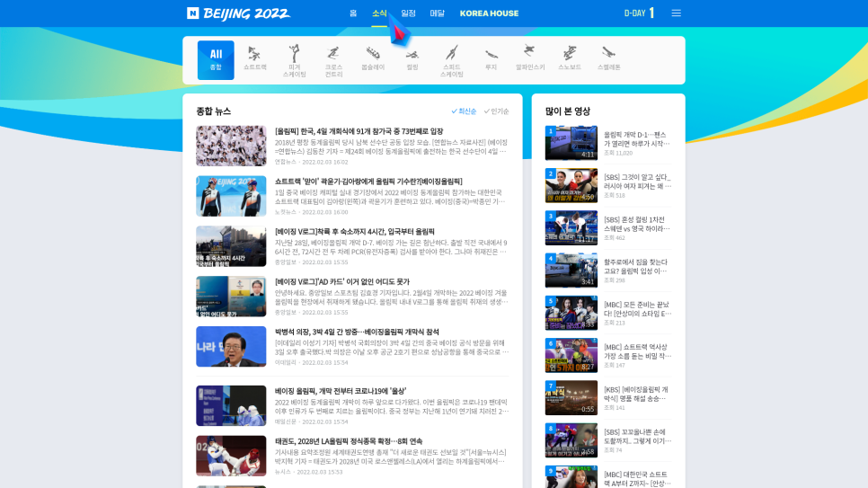The height and width of the screenshot is (488, 868).
Task: Play rank 2 SBS 그것이 알고 싶다 thumbnail
Action: [x=571, y=185]
